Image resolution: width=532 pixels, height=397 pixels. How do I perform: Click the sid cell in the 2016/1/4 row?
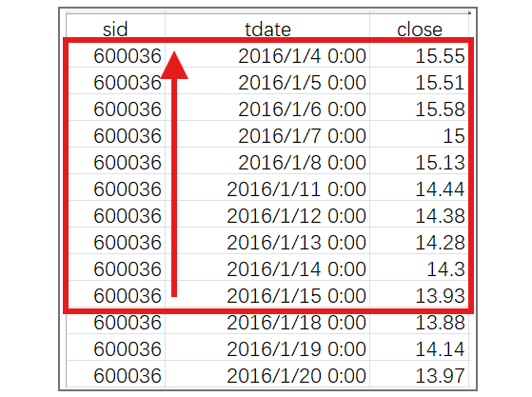pos(115,54)
